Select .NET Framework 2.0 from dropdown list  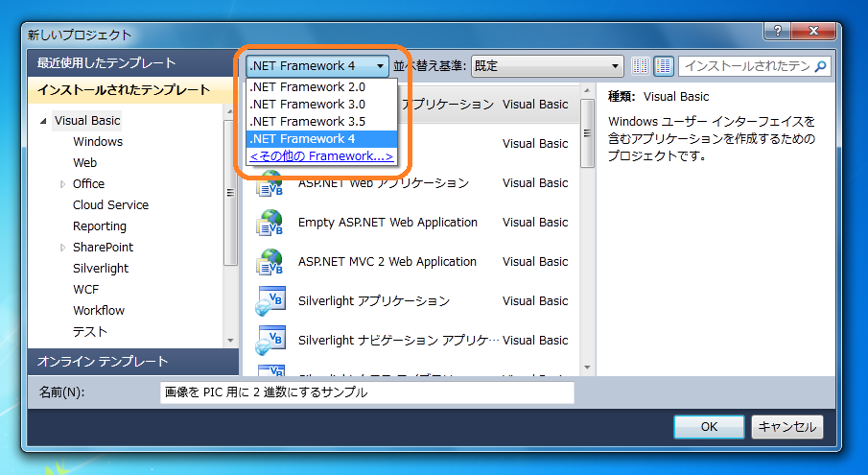tap(321, 87)
